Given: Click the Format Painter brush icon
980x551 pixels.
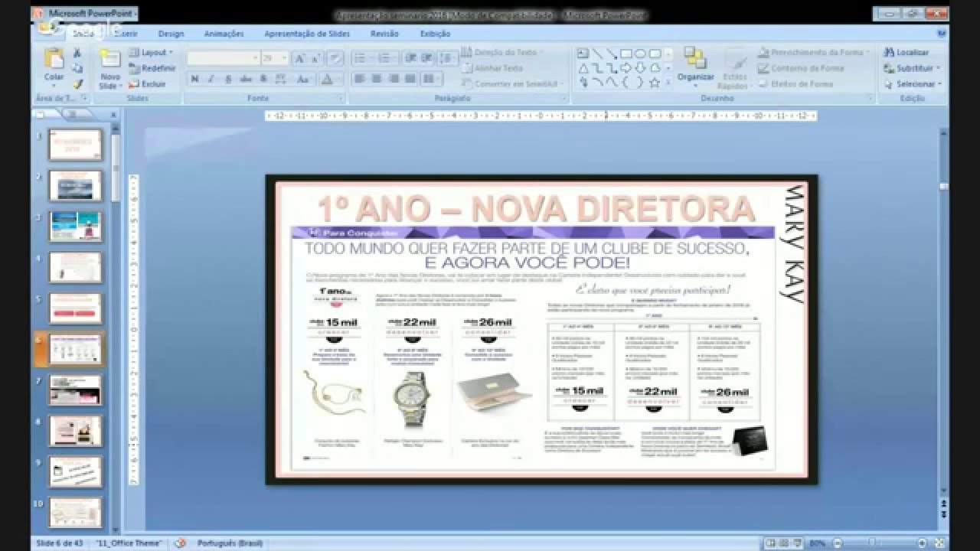Looking at the screenshot, I should 77,83.
